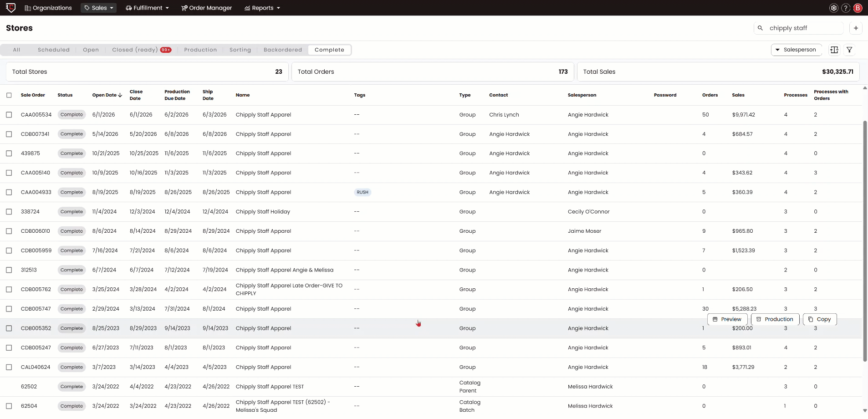Click Chipply Staff Holiday store name
The height and width of the screenshot is (419, 868).
pos(263,212)
